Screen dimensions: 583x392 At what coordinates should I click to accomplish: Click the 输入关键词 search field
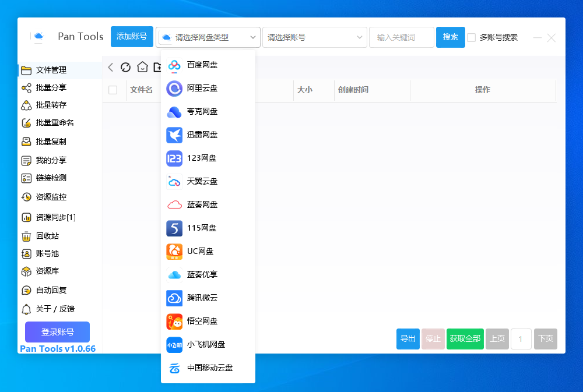tap(401, 37)
